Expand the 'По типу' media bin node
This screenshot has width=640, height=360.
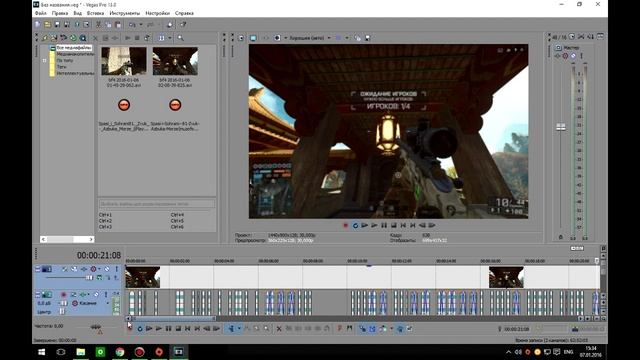pyautogui.click(x=44, y=60)
